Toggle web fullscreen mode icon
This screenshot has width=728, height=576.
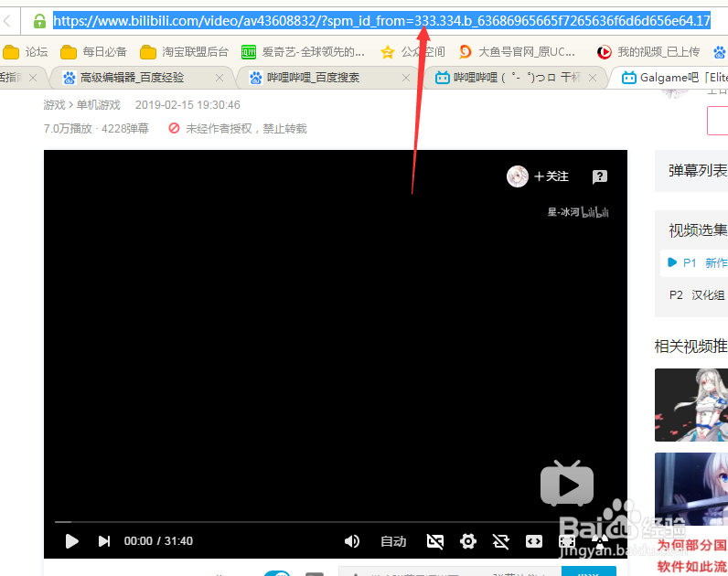[x=567, y=541]
